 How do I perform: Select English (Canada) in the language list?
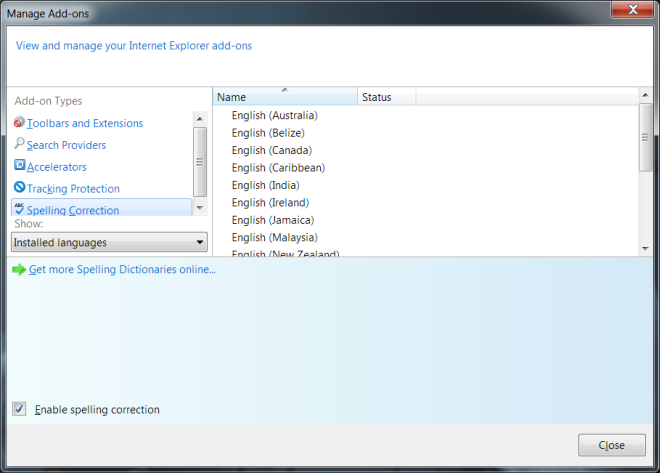point(272,150)
